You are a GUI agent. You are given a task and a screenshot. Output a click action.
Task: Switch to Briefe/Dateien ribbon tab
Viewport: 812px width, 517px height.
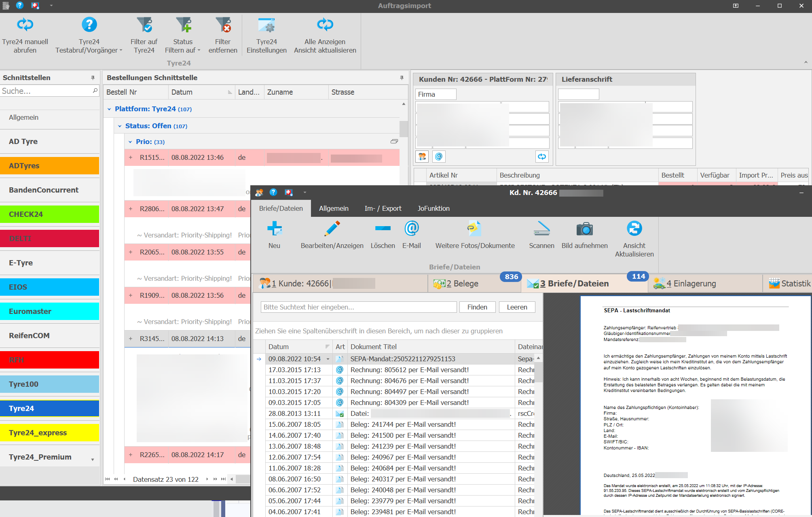click(x=281, y=208)
